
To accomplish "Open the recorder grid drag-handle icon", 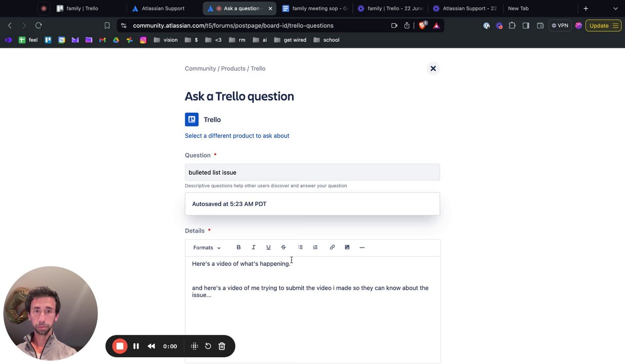I will point(194,346).
